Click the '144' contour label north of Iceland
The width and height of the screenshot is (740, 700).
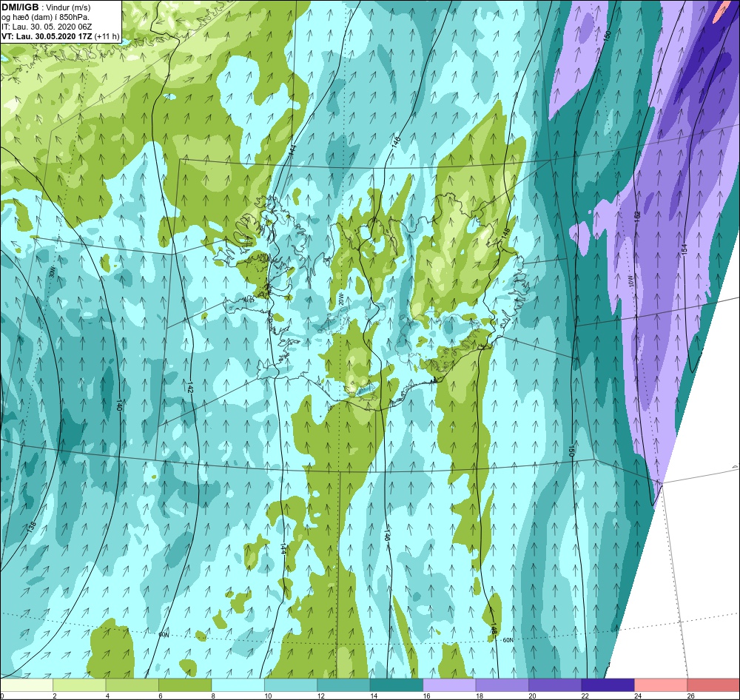point(292,149)
